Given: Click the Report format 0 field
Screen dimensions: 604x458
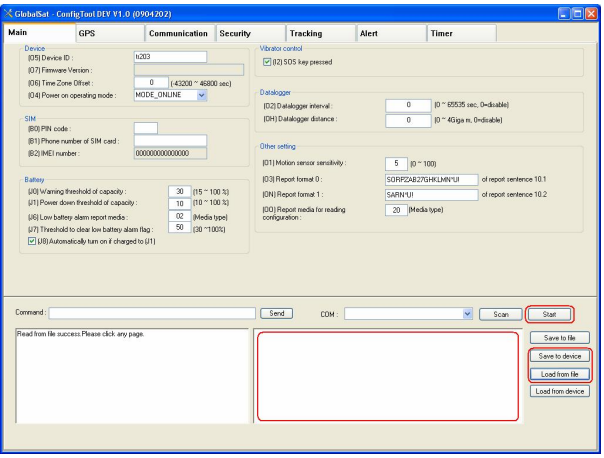Looking at the screenshot, I should pyautogui.click(x=431, y=180).
